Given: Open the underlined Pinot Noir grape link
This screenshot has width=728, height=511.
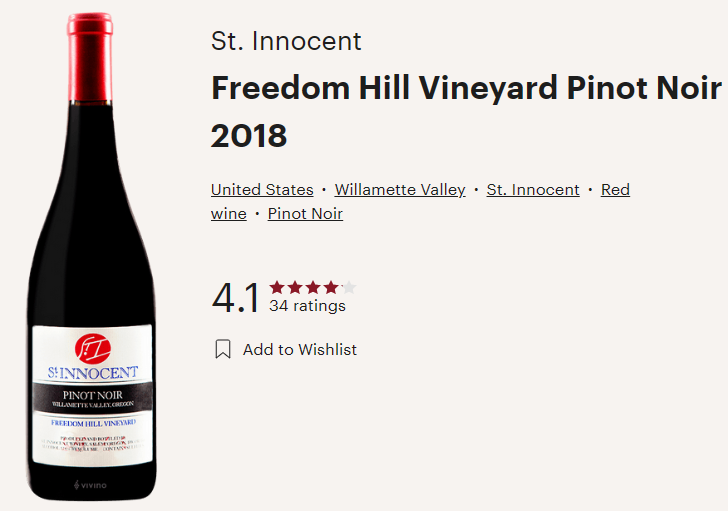Looking at the screenshot, I should tap(305, 213).
